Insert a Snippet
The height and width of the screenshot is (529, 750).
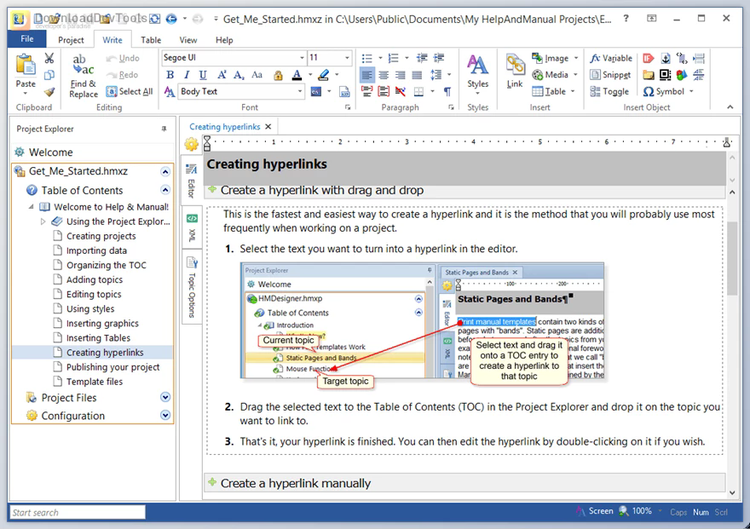[x=610, y=75]
